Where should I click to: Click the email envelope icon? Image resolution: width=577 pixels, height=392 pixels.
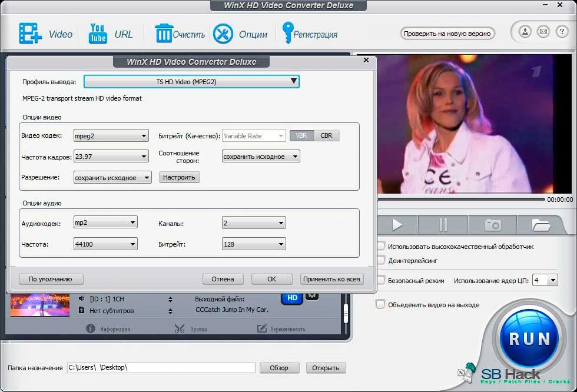click(x=543, y=32)
